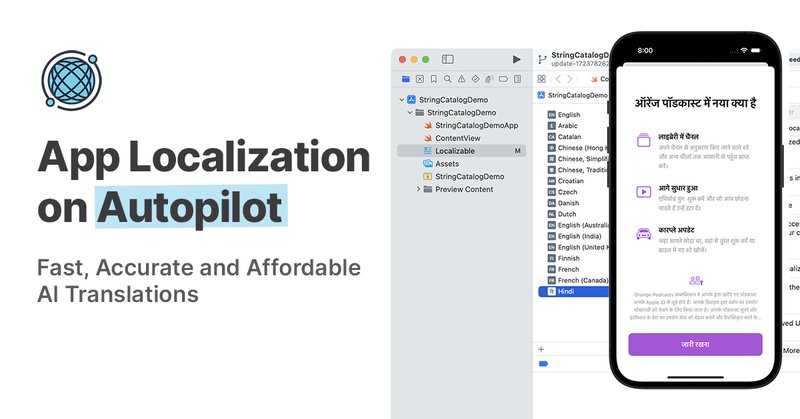Select the English (India) language row
The height and width of the screenshot is (419, 800).
pos(573,236)
